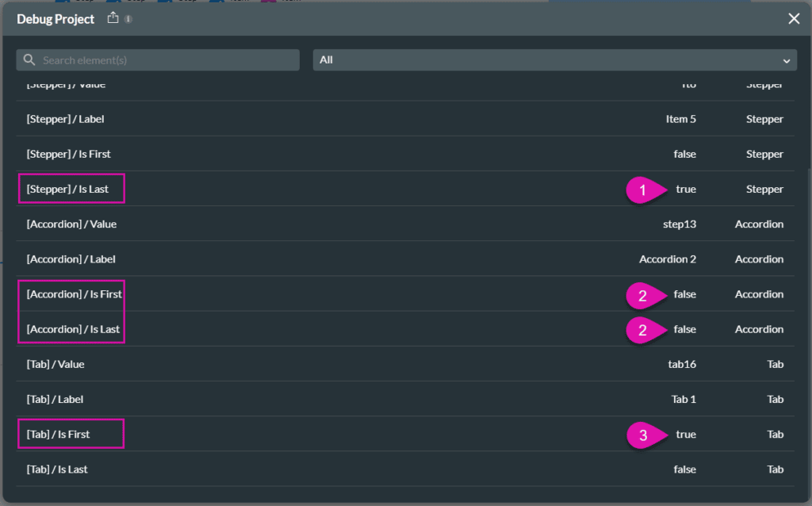Click the Accordion 2 label value
Screen dimensions: 812x506
click(x=667, y=259)
